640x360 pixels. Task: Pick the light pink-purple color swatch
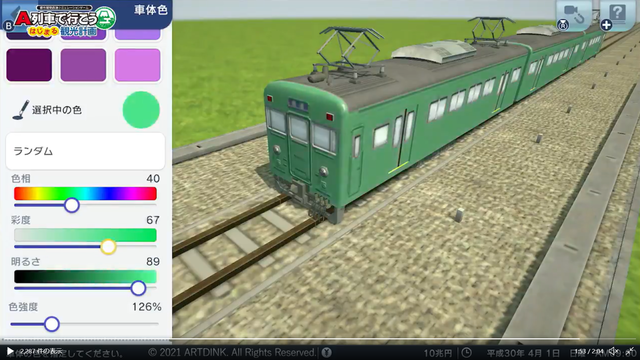tap(138, 65)
